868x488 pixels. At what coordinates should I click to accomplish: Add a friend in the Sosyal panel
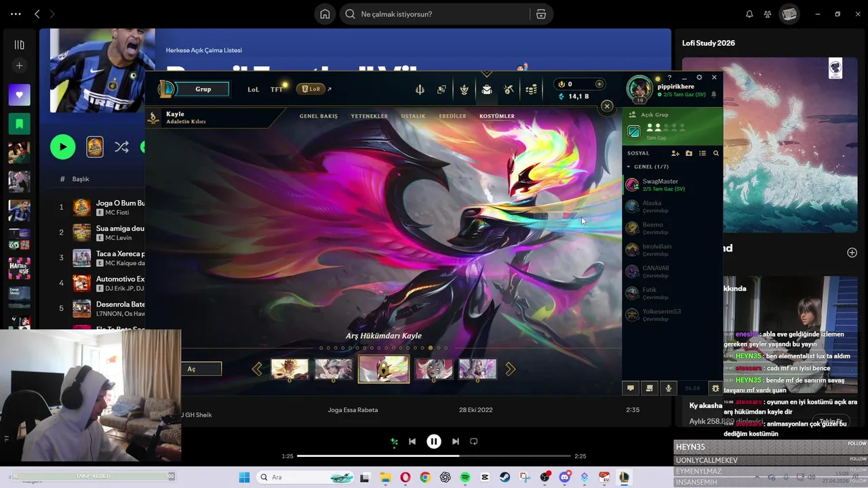675,153
